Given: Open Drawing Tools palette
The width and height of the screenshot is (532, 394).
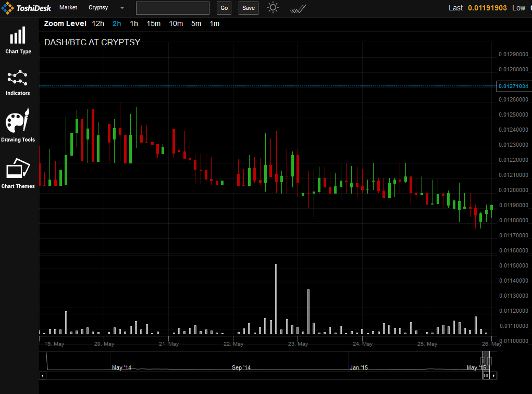Looking at the screenshot, I should (18, 125).
